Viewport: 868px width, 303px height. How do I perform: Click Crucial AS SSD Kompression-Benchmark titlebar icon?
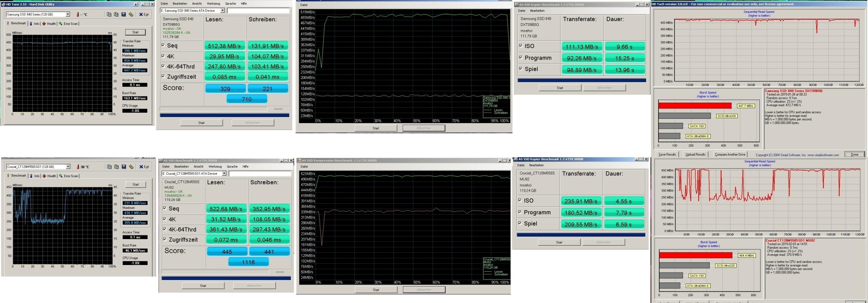pyautogui.click(x=299, y=160)
